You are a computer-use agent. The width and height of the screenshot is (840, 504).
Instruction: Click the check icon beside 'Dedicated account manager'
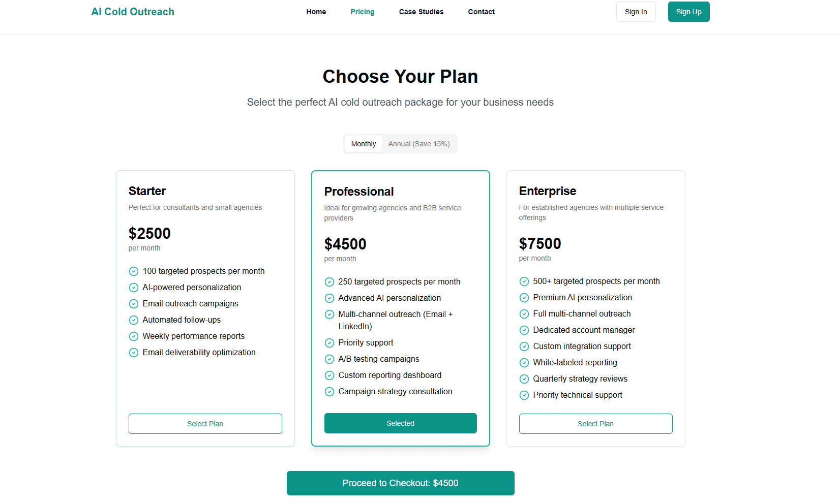[x=524, y=330]
